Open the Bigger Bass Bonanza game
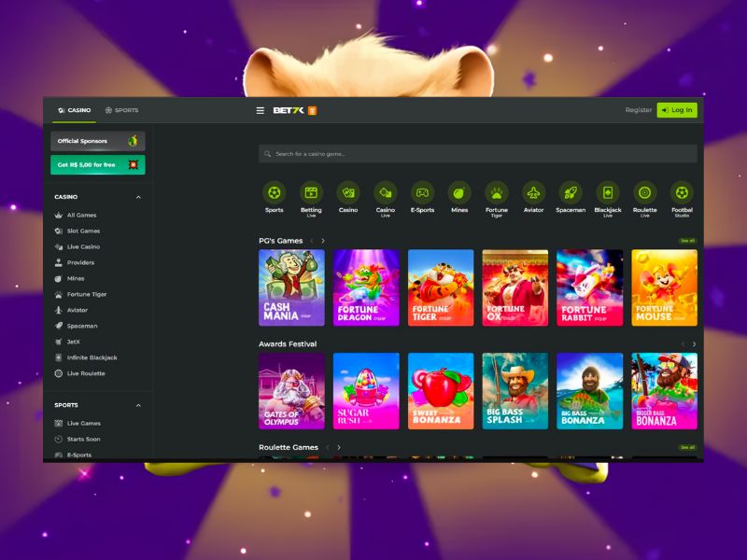The image size is (747, 560). click(x=664, y=391)
